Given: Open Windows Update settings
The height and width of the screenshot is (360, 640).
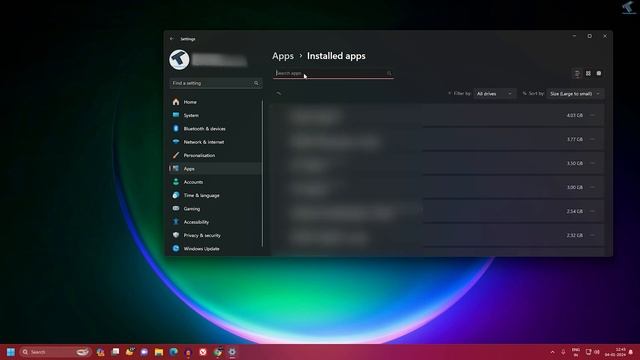Looking at the screenshot, I should click(x=215, y=249).
